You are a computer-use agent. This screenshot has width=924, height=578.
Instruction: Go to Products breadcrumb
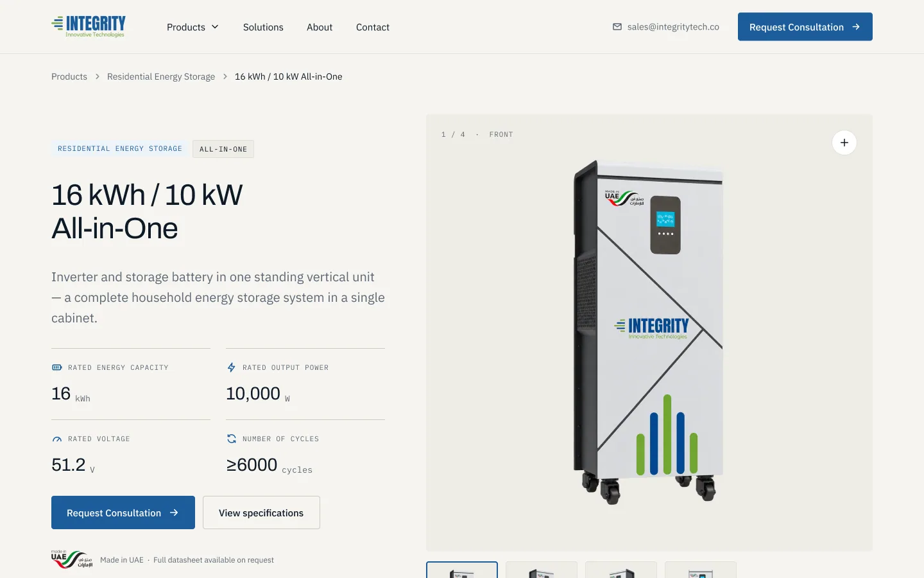click(69, 76)
